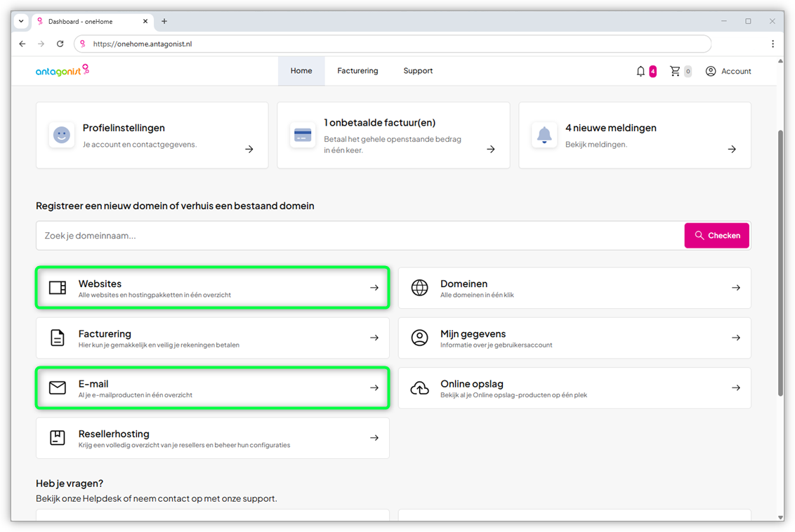This screenshot has height=532, width=795.
Task: Open the Facturering tab in navigation
Action: click(357, 71)
